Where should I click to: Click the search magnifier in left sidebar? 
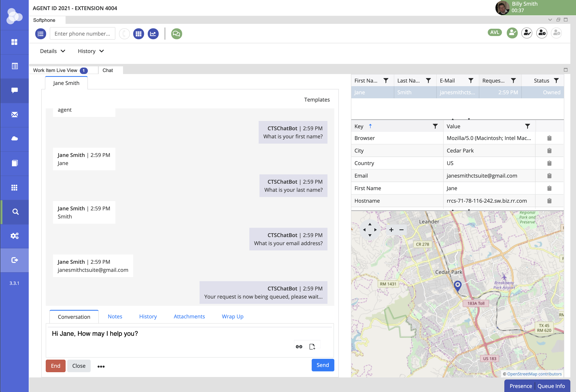coord(15,212)
